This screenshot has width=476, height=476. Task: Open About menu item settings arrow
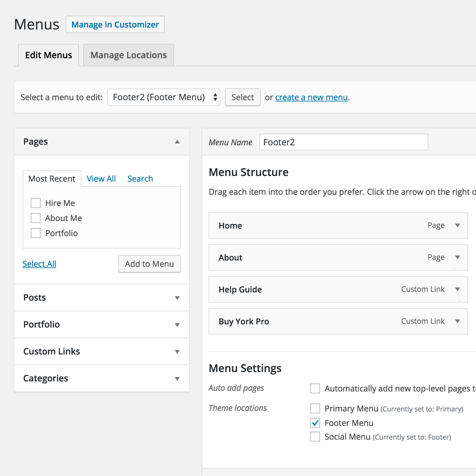[x=458, y=257]
